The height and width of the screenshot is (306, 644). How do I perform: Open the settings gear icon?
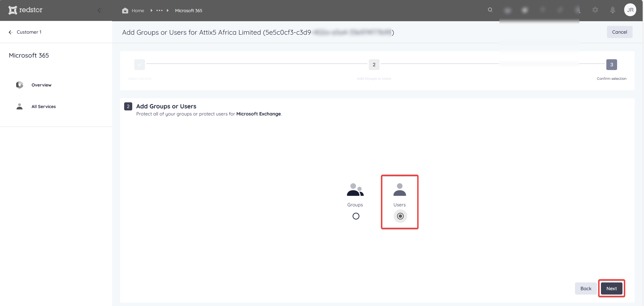click(x=595, y=10)
